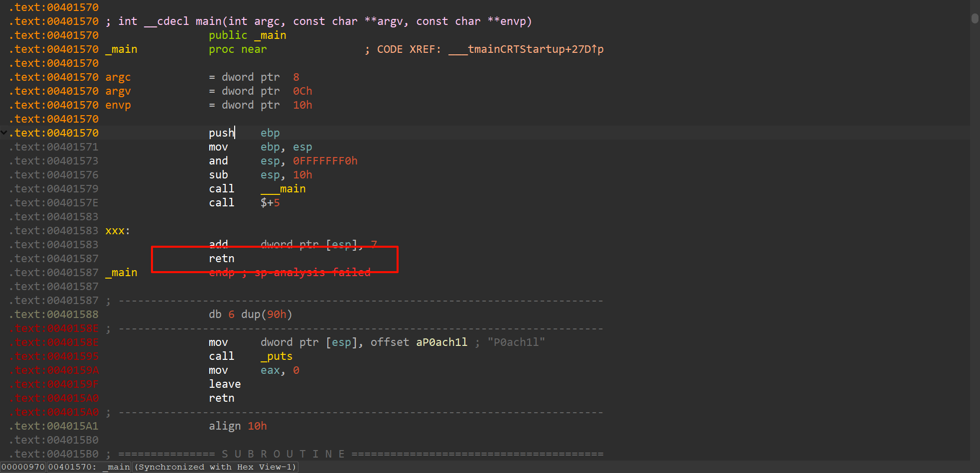Select the ___main call target
980x473 pixels.
[283, 189]
